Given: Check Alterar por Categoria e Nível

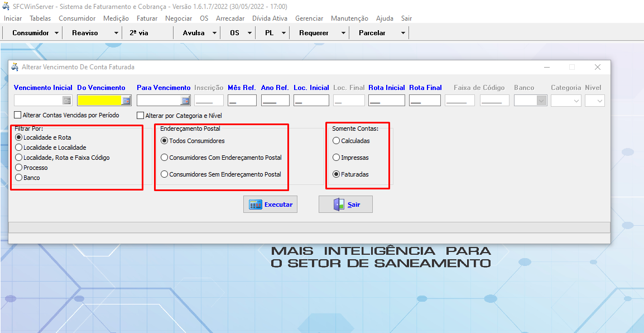Looking at the screenshot, I should pyautogui.click(x=141, y=116).
